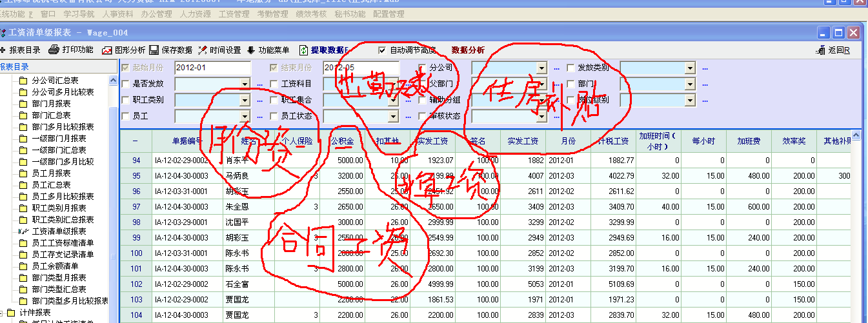Screen dimensions: 868x323
Task: Expand the 计件报表 tree node
Action: [x=2, y=313]
